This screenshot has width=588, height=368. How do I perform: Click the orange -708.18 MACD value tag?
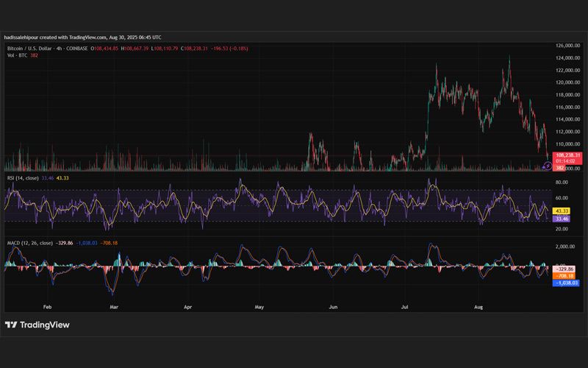pos(564,276)
